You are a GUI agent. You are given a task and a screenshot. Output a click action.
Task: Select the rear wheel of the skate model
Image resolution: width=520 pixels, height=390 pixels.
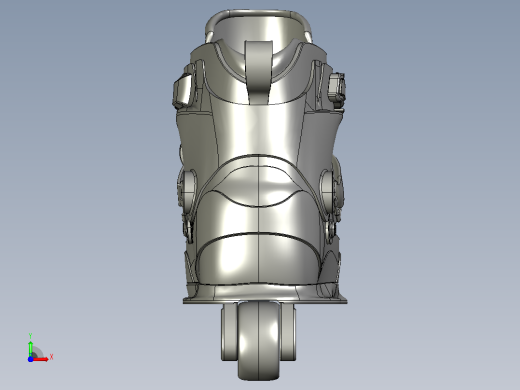tap(259, 341)
